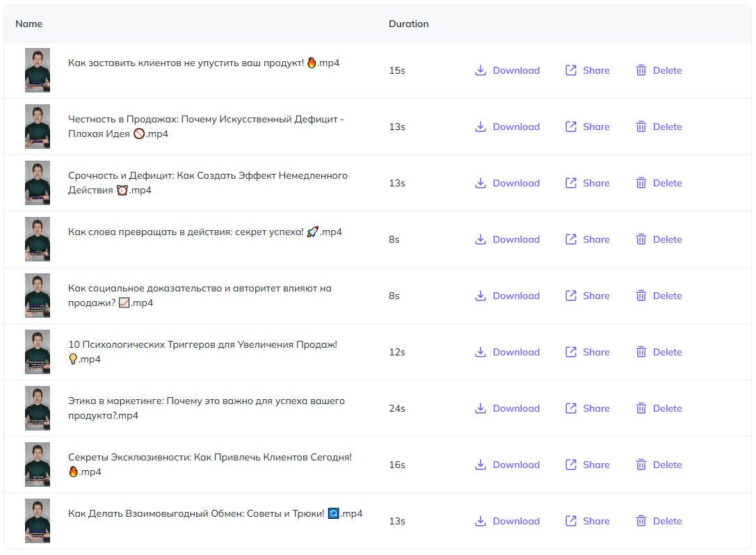Open thumbnail of 'Этика в маркетинге' video
The width and height of the screenshot is (756, 555).
tap(37, 408)
